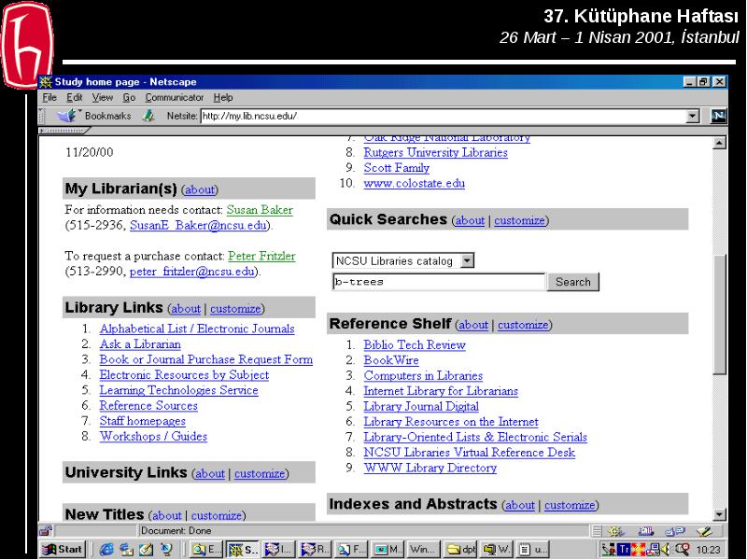
Task: Open Workshops / Guides link
Action: coord(153,436)
